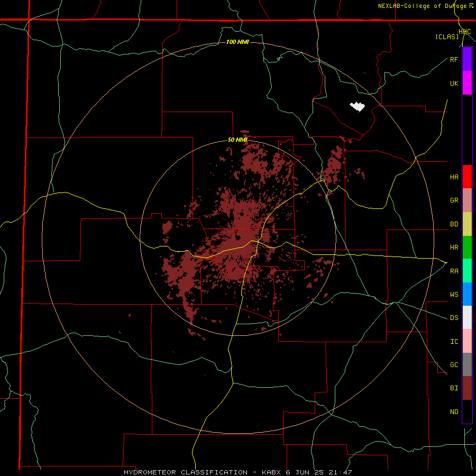This screenshot has height=476, width=476.
Task: Click the RF legend label
Action: coord(454,60)
